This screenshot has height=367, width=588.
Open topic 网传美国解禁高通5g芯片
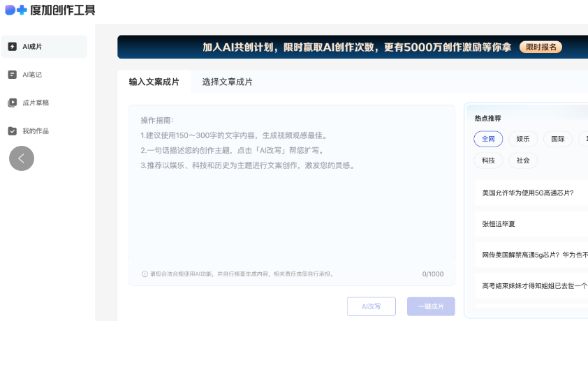tap(531, 255)
